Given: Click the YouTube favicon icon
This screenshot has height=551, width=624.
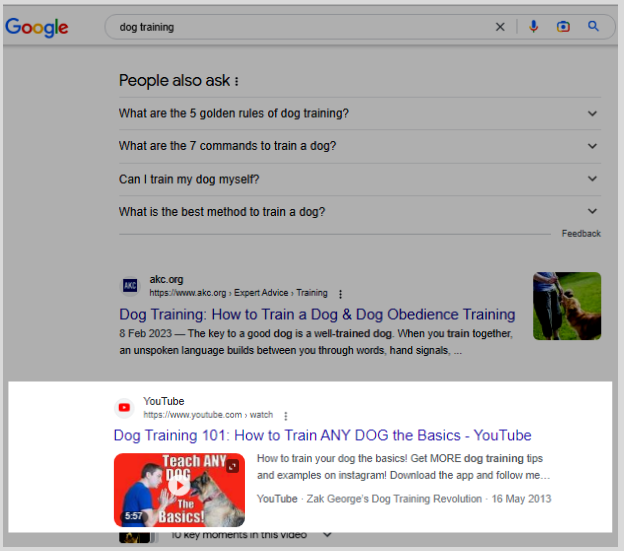Looking at the screenshot, I should tap(124, 408).
